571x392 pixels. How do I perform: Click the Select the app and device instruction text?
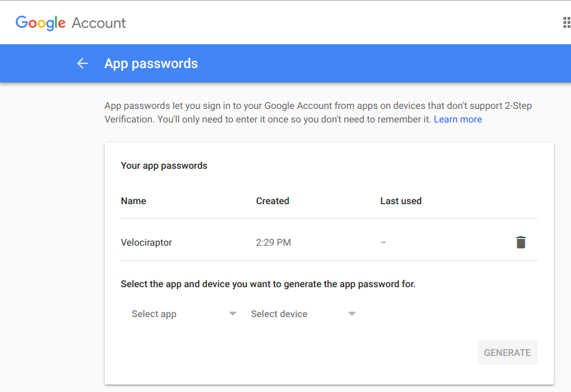267,284
